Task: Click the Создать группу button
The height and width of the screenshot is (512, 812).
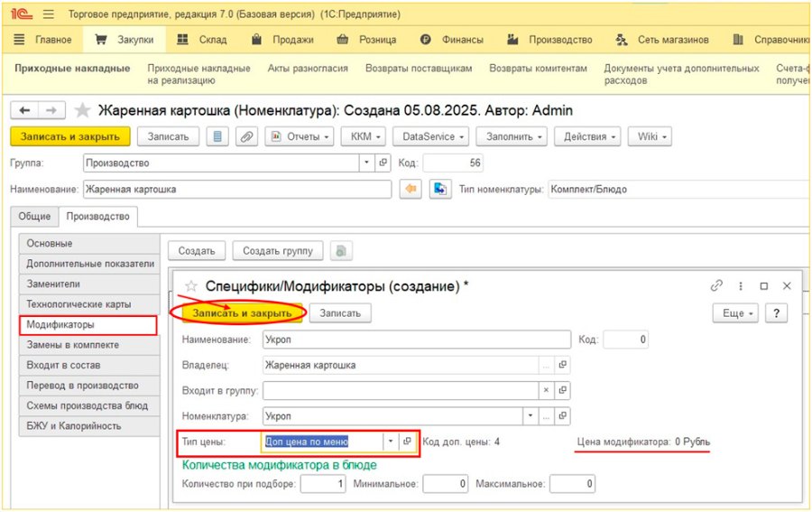Action: coord(278,251)
